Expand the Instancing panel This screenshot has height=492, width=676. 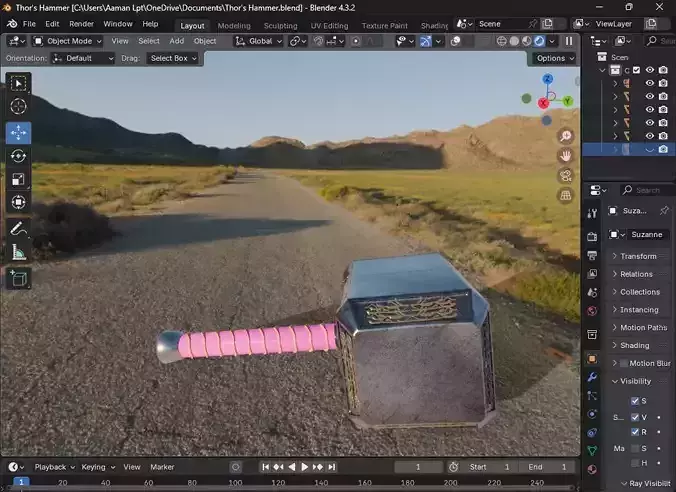tap(639, 310)
